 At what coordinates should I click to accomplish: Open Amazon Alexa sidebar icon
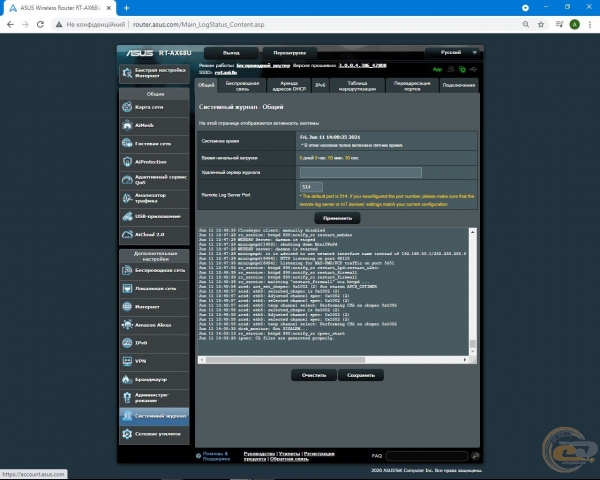127,325
